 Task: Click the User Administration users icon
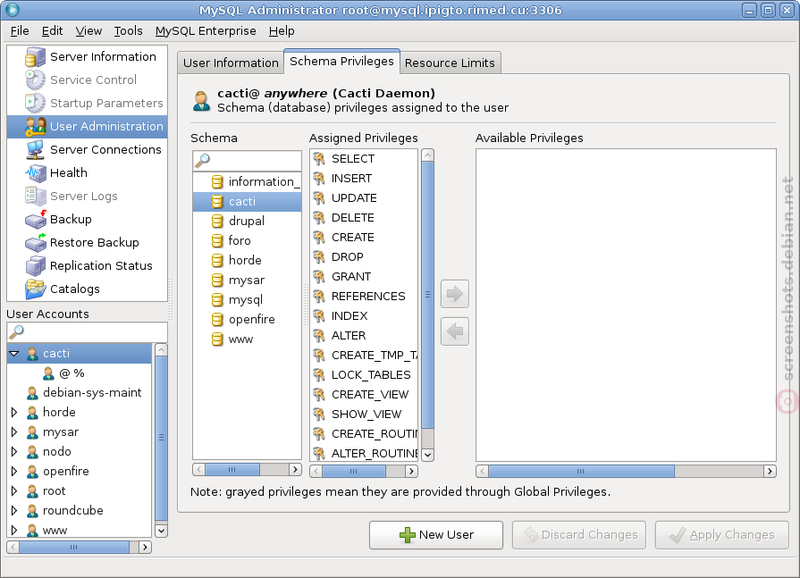35,127
